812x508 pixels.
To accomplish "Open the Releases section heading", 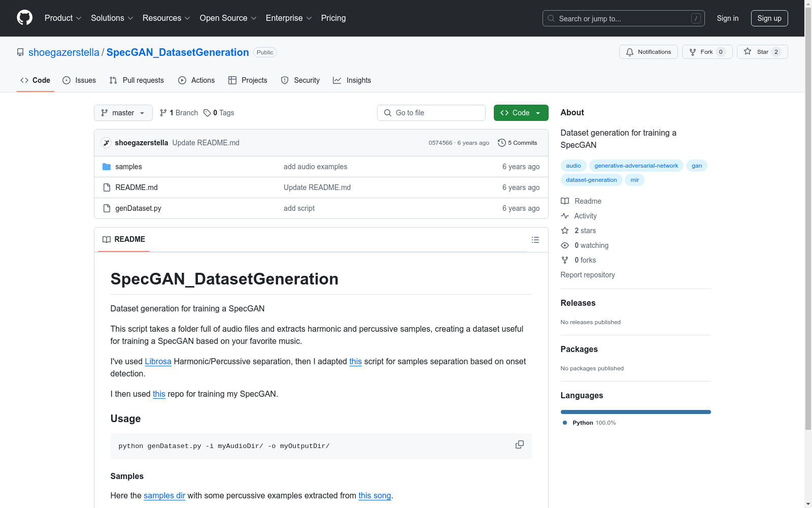I will [x=578, y=303].
